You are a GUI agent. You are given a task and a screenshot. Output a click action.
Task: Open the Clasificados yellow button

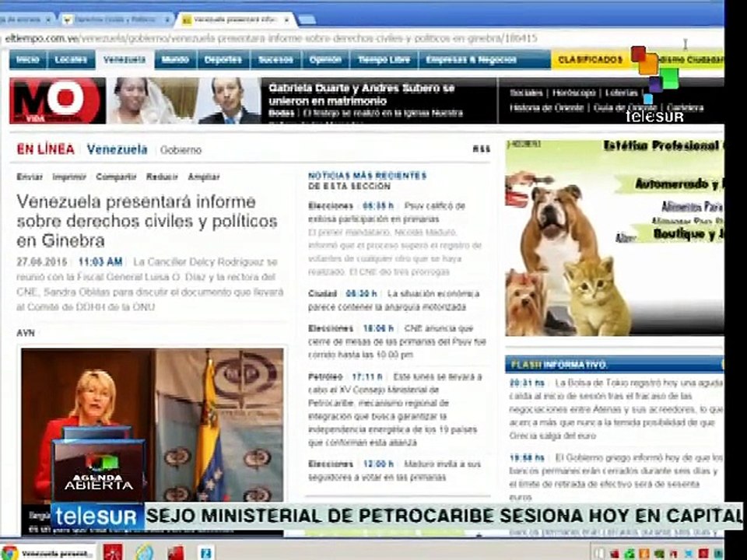pos(591,60)
